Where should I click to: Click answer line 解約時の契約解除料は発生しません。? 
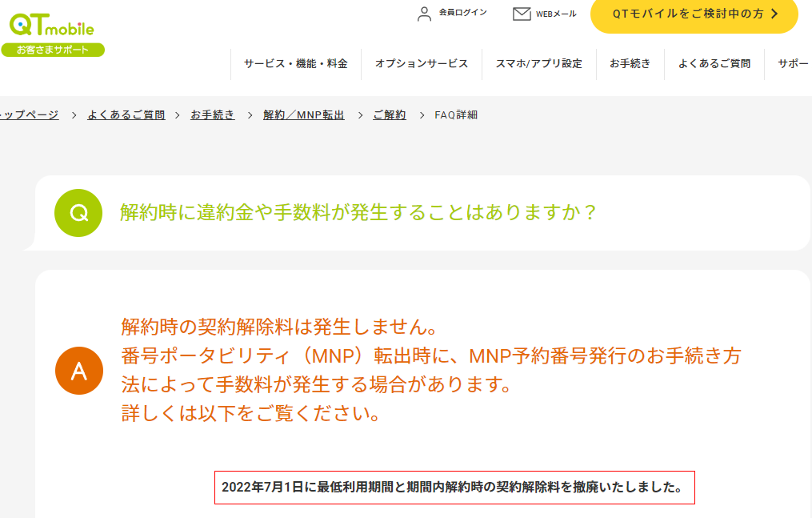[280, 327]
